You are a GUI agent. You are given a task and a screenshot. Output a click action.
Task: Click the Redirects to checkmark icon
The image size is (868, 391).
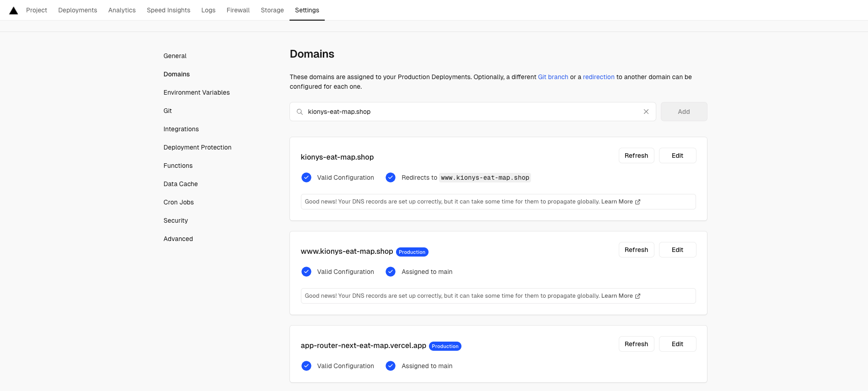pyautogui.click(x=391, y=177)
